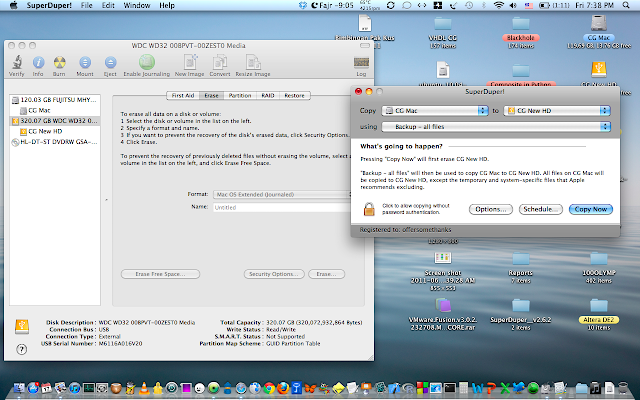
Task: Open the File menu
Action: pos(86,5)
